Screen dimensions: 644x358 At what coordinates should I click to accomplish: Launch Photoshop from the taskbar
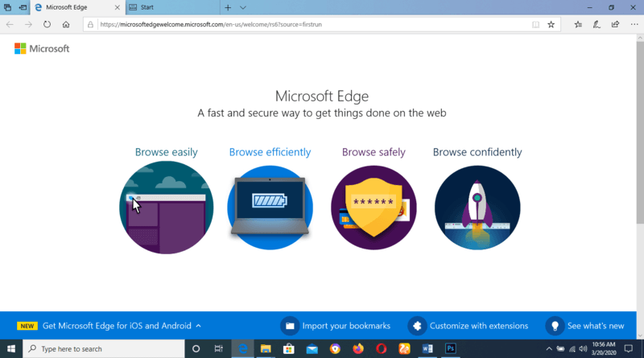[x=452, y=349]
